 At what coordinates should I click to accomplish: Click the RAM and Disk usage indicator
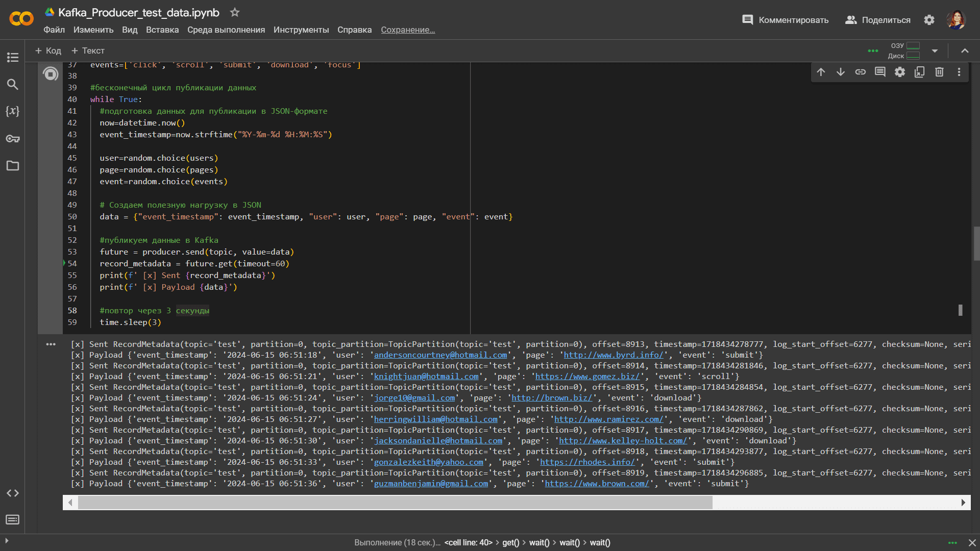tap(904, 51)
